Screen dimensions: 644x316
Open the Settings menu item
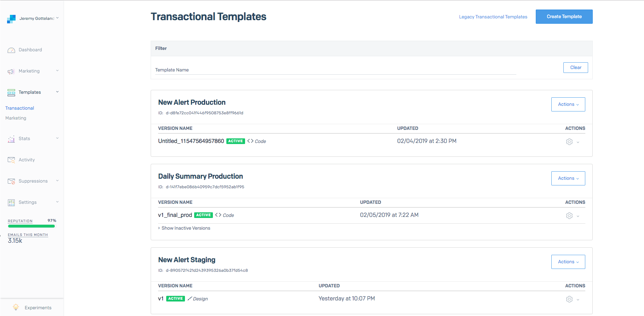(28, 202)
